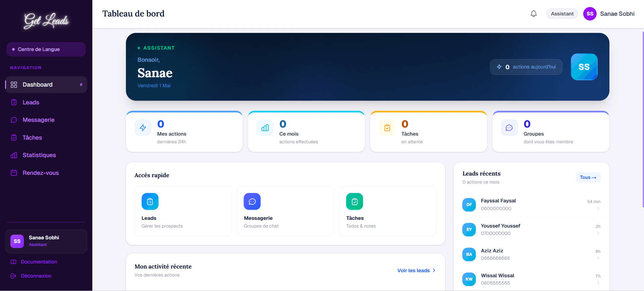Image resolution: width=644 pixels, height=291 pixels.
Task: Click the 'Vendredi 1 Mai' date text
Action: pos(154,86)
